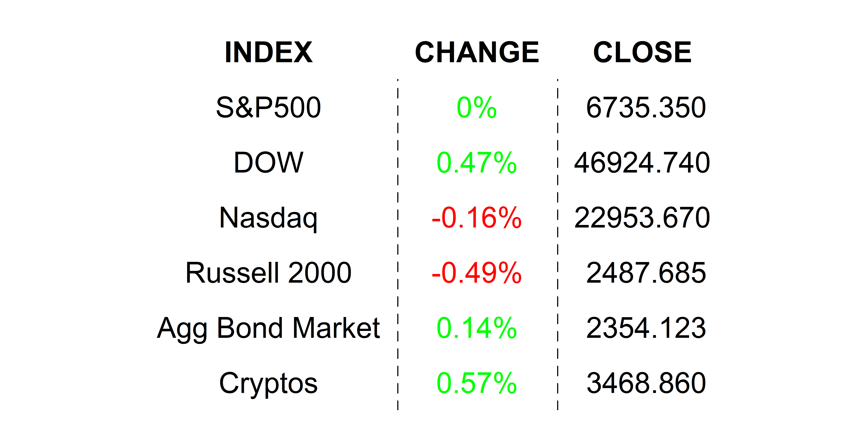868x434 pixels.
Task: Click the S&P500 0% change value
Action: coord(476,107)
